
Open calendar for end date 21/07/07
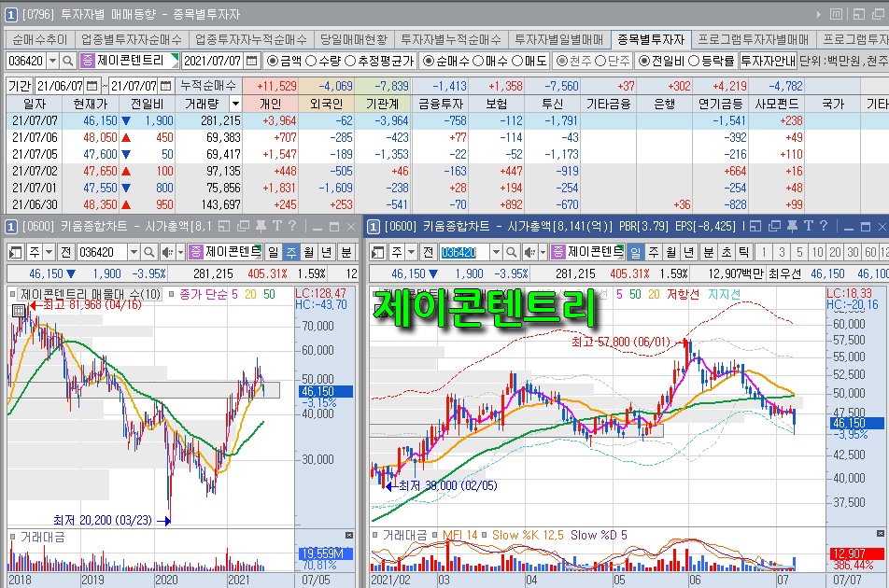coord(165,86)
